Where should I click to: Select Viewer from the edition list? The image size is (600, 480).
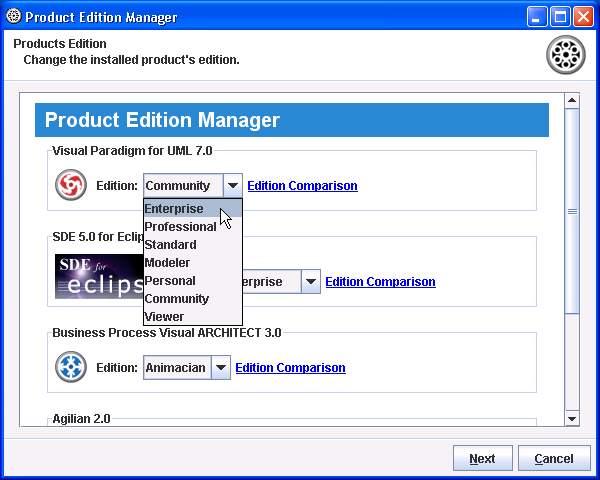[x=193, y=316]
